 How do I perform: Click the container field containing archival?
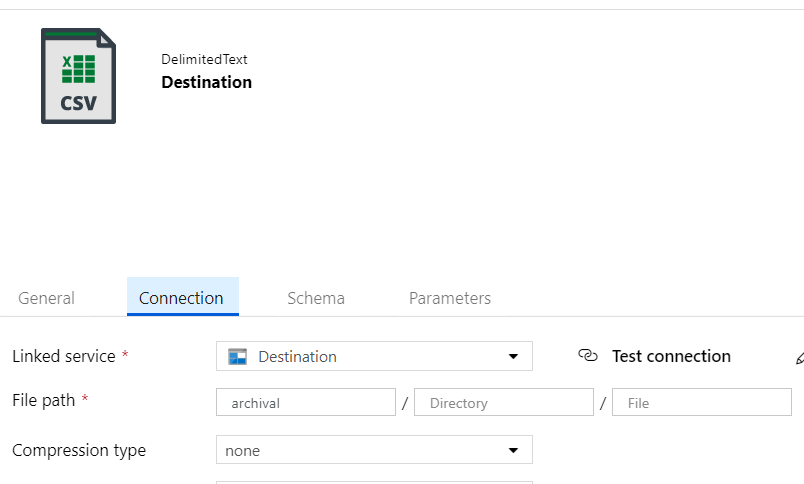coord(306,402)
